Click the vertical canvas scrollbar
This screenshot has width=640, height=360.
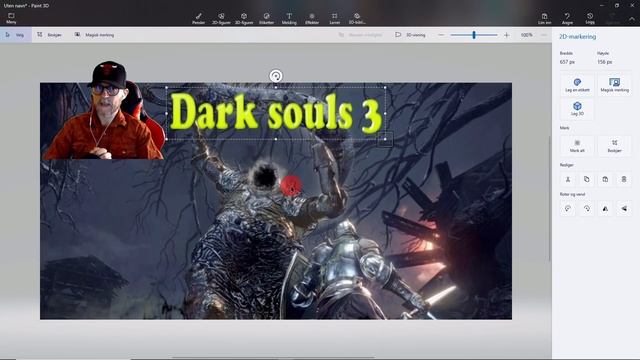click(549, 198)
